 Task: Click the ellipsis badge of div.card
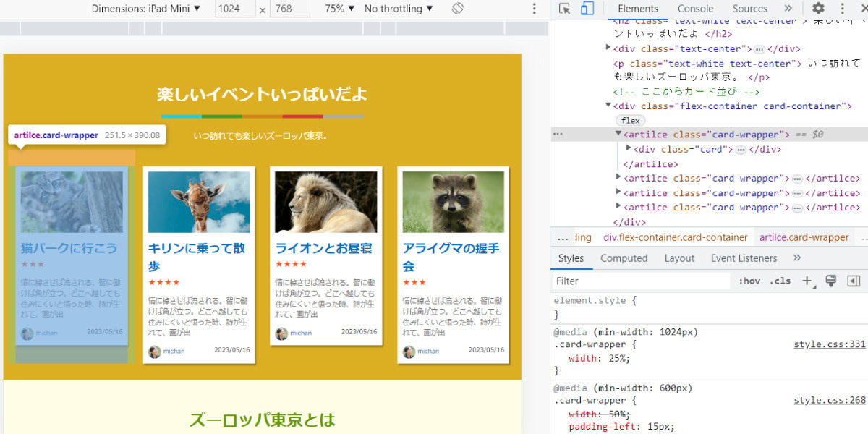(x=741, y=150)
